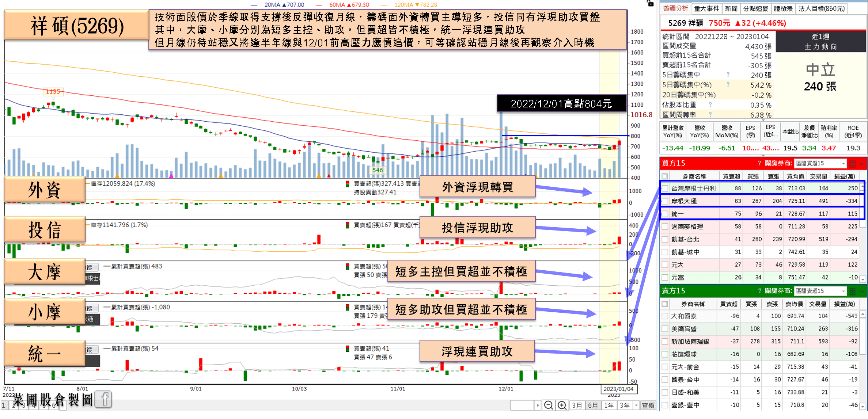Zoom in the chart with the plus magnifier

point(562,405)
